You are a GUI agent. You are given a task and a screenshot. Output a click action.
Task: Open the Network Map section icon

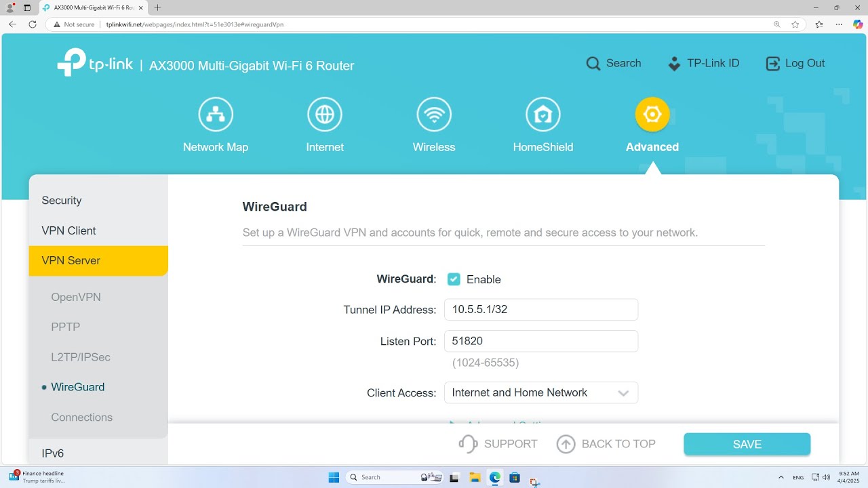coord(216,115)
